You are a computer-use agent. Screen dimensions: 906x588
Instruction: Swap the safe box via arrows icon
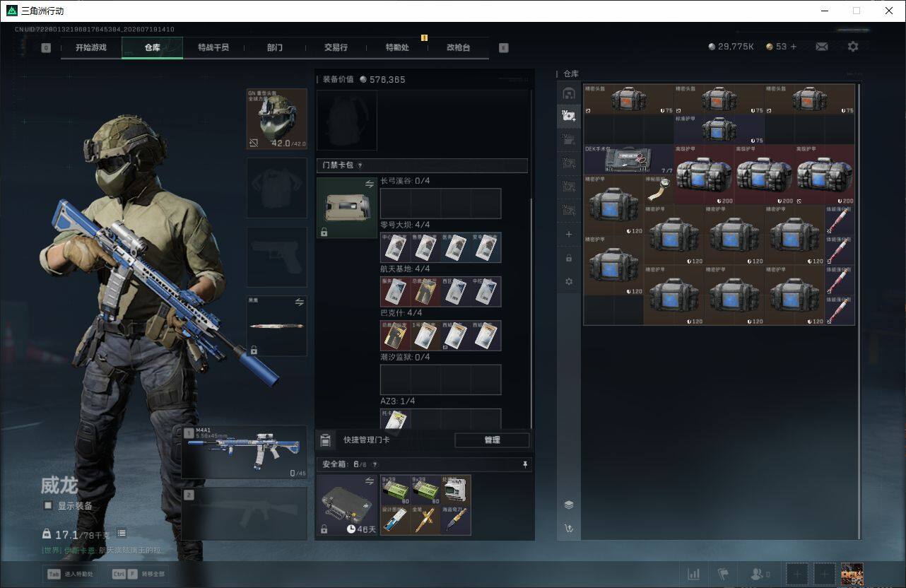point(370,481)
